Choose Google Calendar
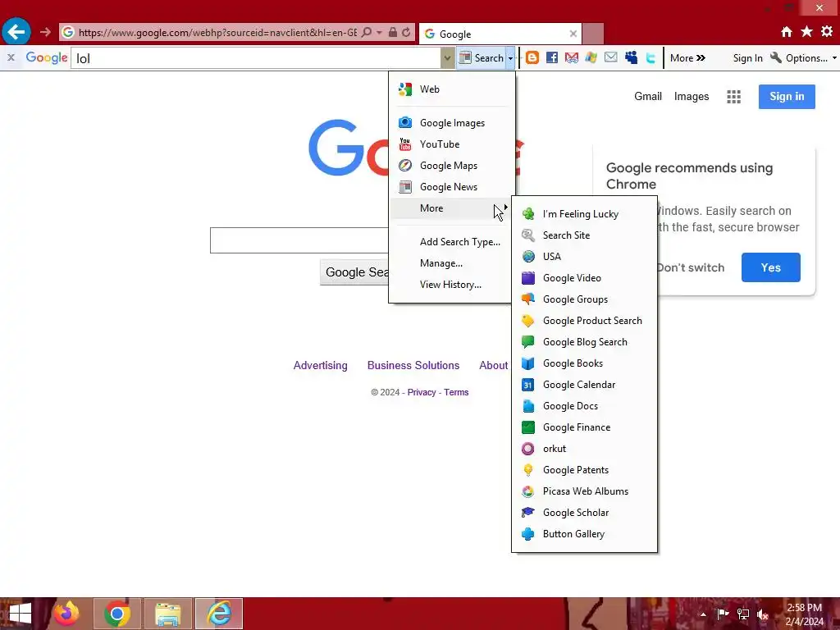 [584, 385]
